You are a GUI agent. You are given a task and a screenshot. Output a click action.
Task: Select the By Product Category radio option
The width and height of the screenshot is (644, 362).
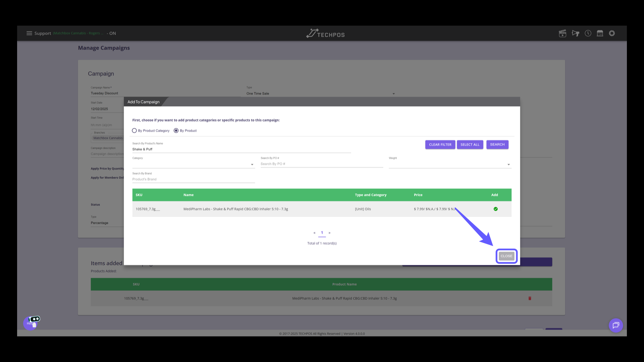pos(135,131)
